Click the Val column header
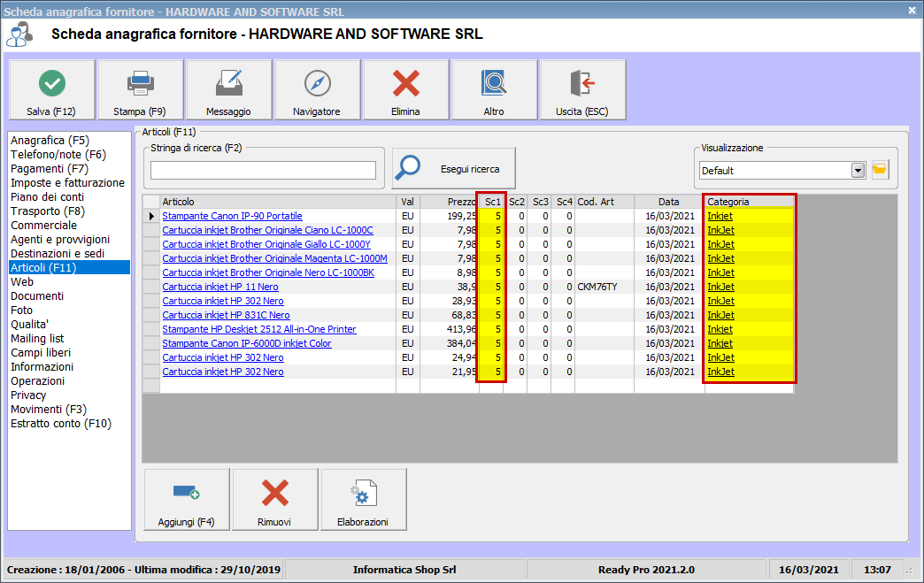924x583 pixels. [x=408, y=202]
